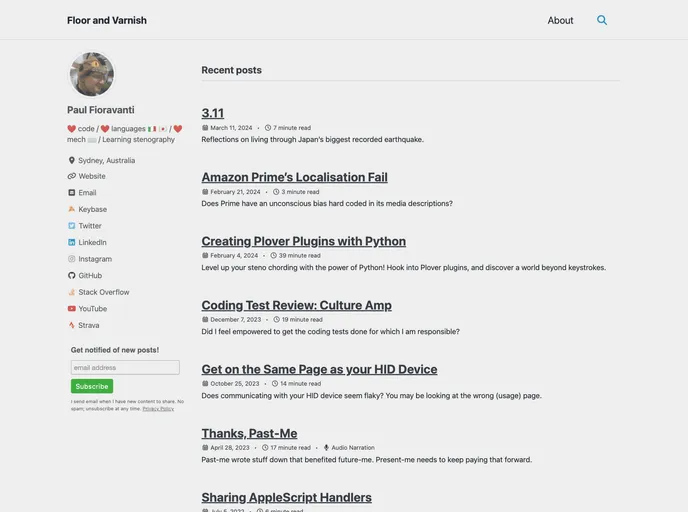
Task: Click the Instagram icon in sidebar
Action: (72, 260)
